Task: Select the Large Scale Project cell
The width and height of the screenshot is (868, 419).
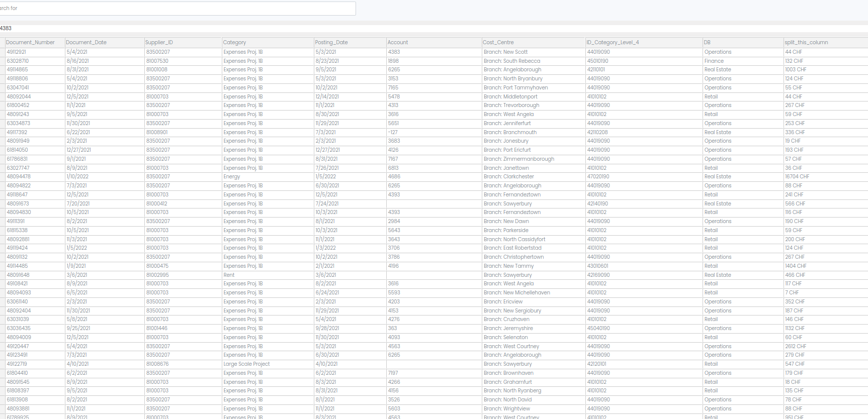Action: point(247,364)
